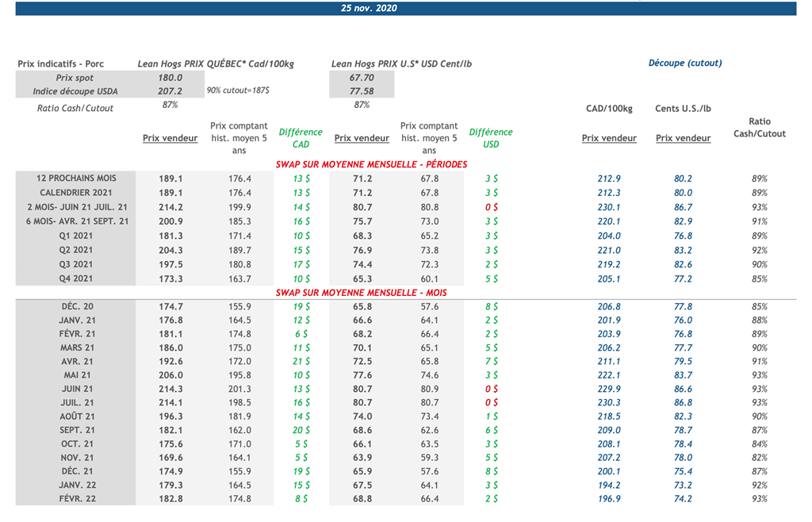Click "Lean Hogs PRIX QUÉBEC* Cad/100kg" title
Screen dimensions: 812x522
click(216, 63)
